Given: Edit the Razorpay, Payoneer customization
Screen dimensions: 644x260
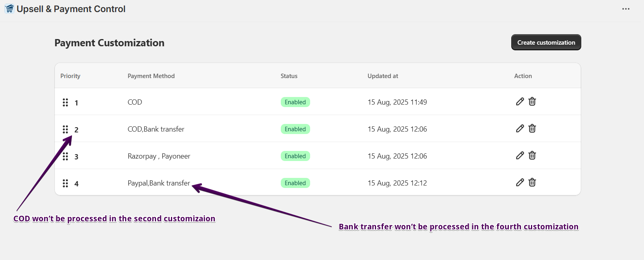Looking at the screenshot, I should coord(520,155).
